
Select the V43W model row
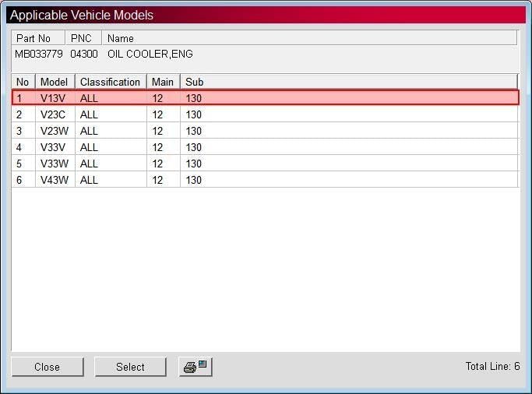pos(266,180)
